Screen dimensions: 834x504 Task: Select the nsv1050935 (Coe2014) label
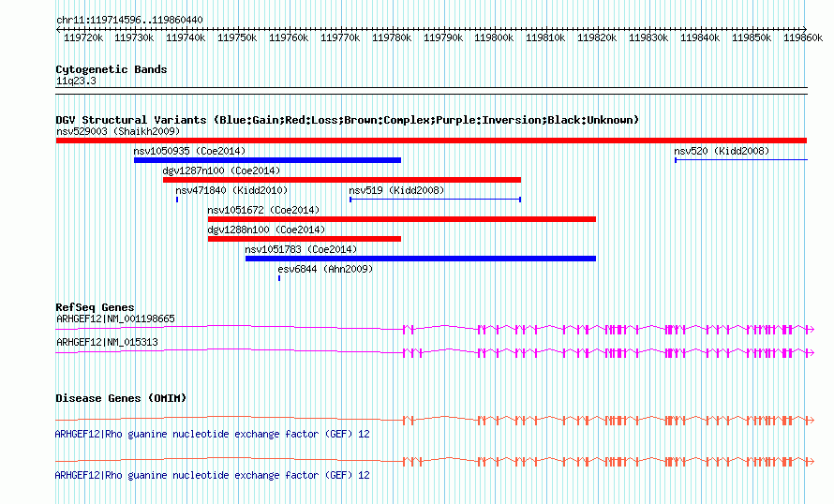coord(189,151)
